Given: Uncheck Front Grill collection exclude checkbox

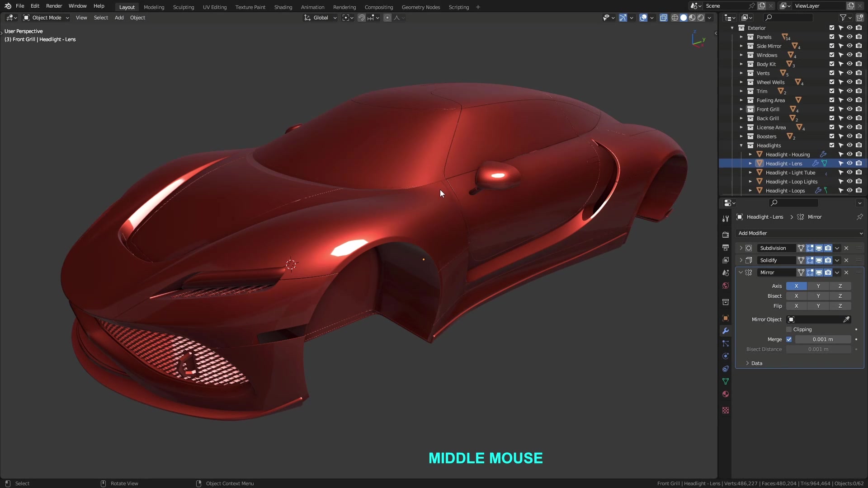Looking at the screenshot, I should 832,109.
